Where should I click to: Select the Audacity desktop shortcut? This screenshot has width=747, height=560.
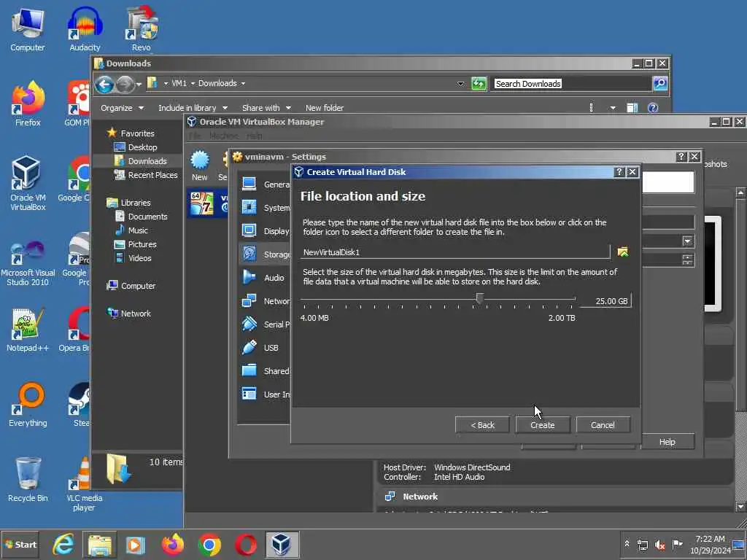click(x=85, y=28)
